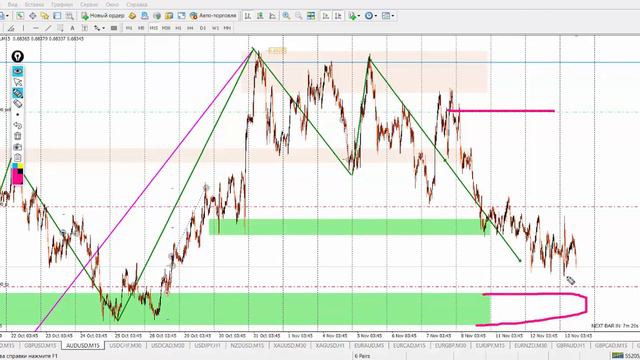Select the trendline drawing tool

[x=48, y=28]
